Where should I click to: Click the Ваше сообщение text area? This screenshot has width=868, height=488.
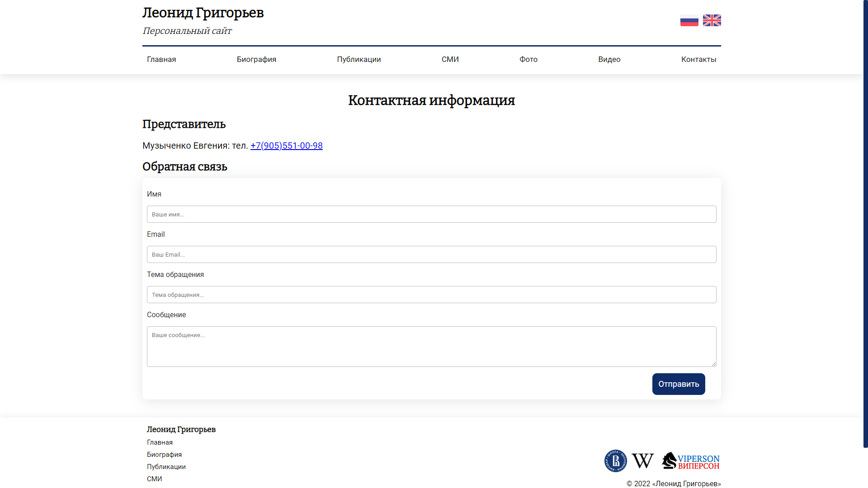(432, 347)
